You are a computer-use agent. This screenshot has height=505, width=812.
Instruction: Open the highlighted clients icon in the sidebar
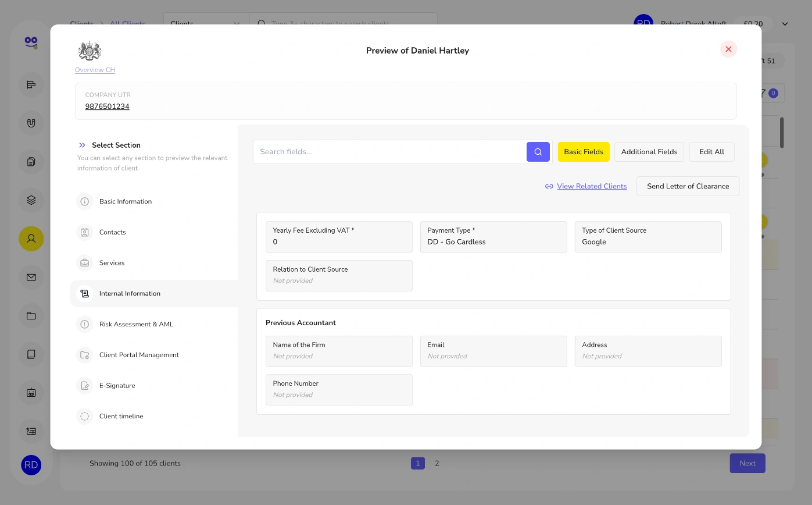(x=31, y=239)
